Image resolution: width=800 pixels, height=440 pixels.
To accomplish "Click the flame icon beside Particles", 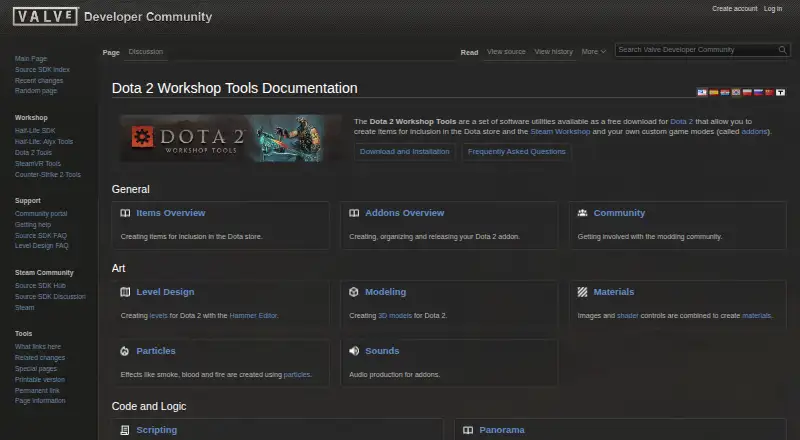I will click(x=124, y=351).
